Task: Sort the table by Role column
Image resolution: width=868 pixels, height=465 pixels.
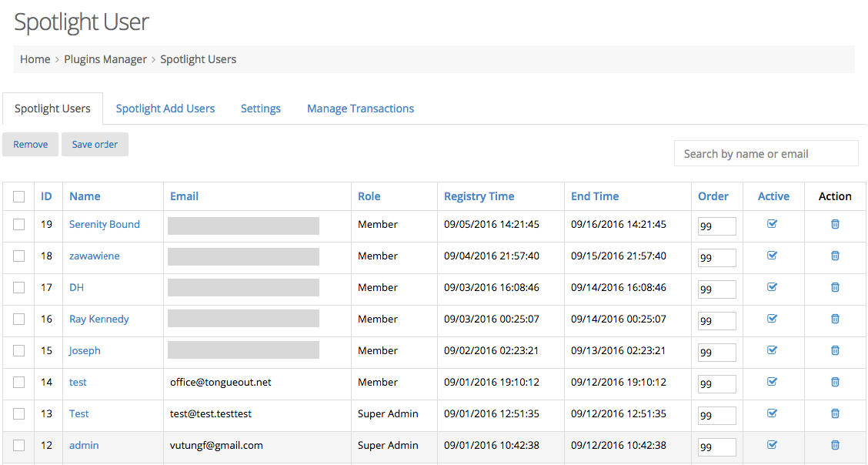Action: [x=369, y=196]
